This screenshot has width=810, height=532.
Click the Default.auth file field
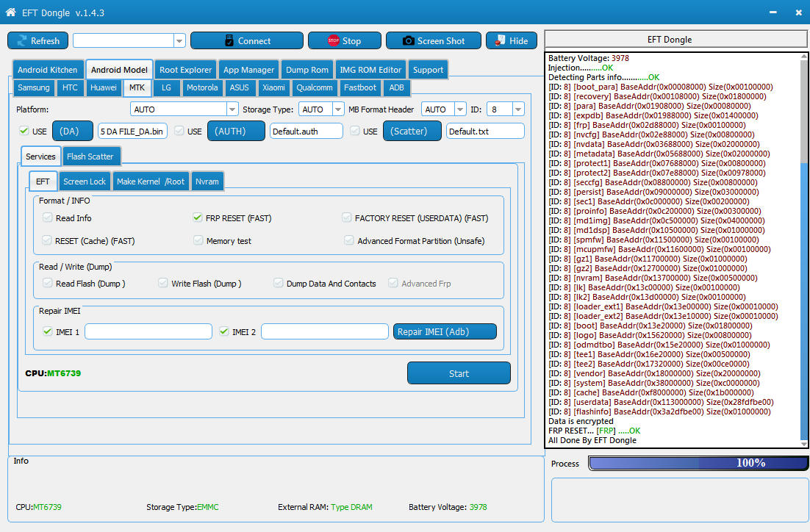click(307, 132)
